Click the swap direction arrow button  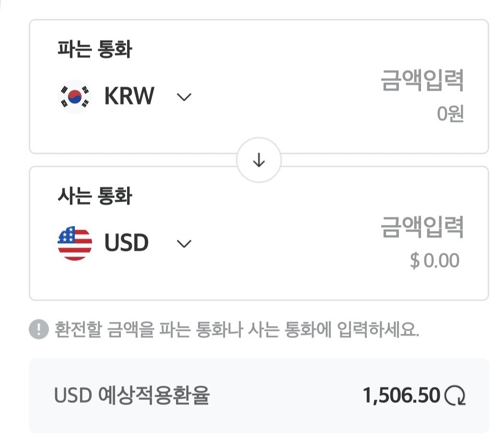pos(259,160)
